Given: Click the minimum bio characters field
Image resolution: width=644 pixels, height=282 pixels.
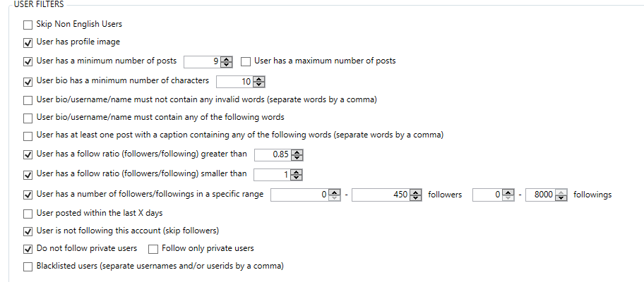Looking at the screenshot, I should click(234, 82).
